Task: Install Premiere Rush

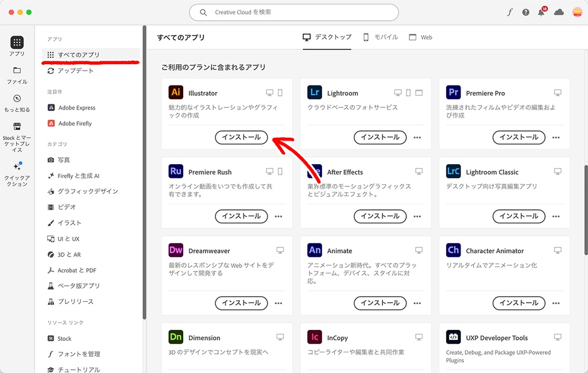Action: (x=242, y=216)
